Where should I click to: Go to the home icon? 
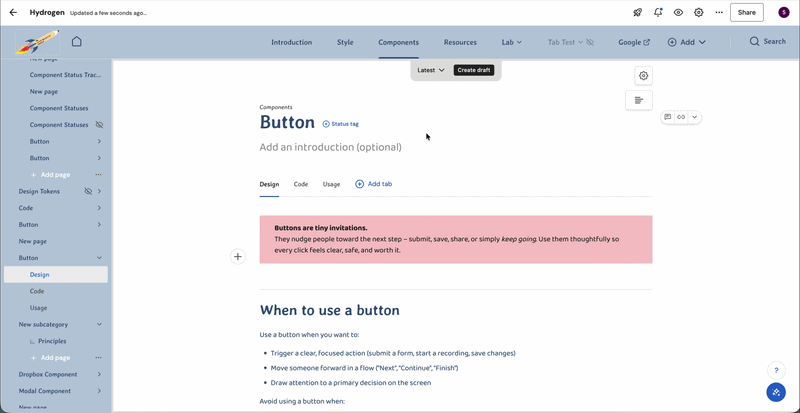point(77,42)
